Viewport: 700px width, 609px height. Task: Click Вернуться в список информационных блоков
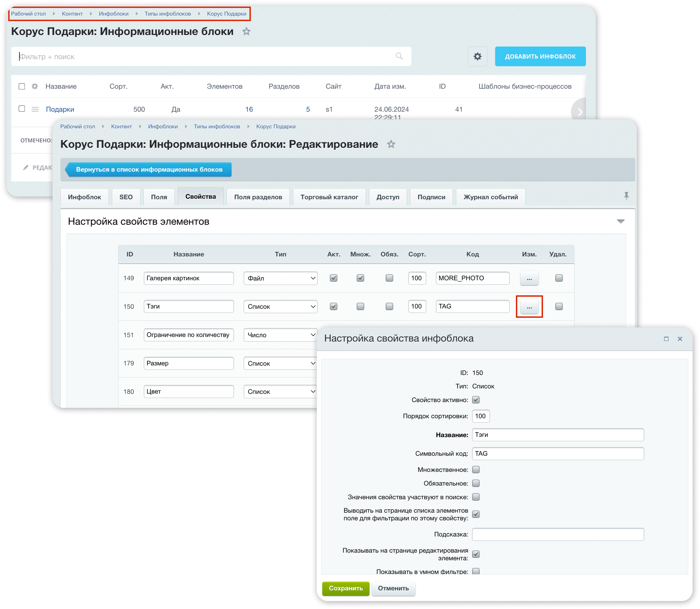pyautogui.click(x=148, y=170)
